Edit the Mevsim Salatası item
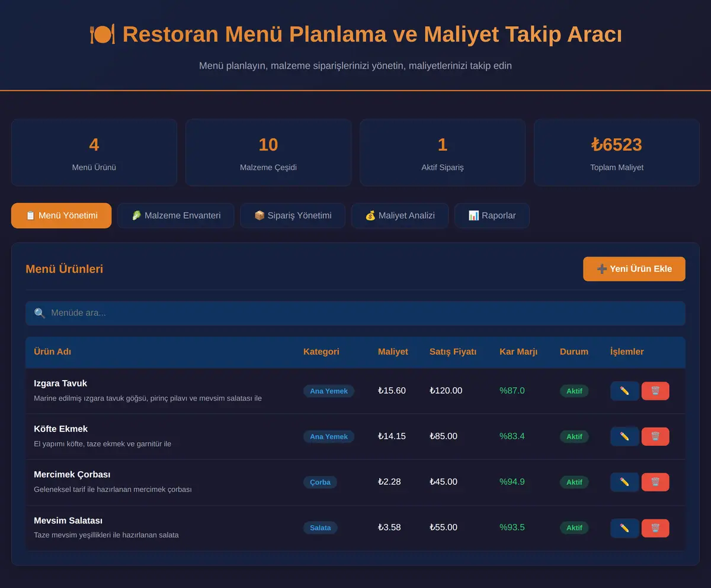The image size is (711, 588). [624, 528]
